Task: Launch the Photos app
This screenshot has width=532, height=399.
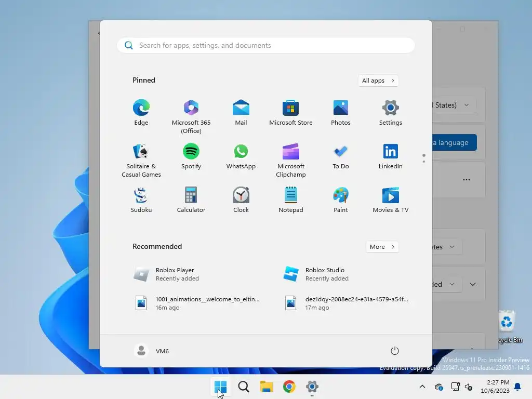Action: [x=341, y=113]
